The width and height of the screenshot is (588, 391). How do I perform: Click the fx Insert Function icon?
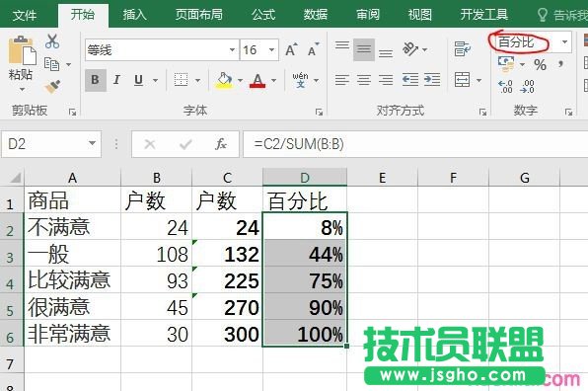click(x=221, y=144)
